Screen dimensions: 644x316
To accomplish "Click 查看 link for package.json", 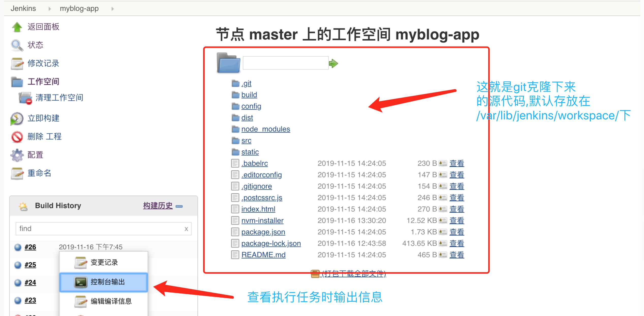I will point(456,232).
